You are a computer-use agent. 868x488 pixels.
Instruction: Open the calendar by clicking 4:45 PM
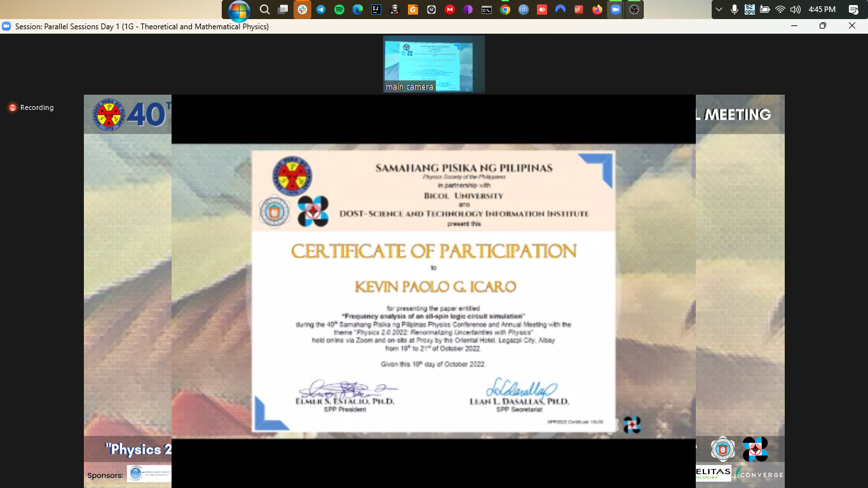click(822, 10)
